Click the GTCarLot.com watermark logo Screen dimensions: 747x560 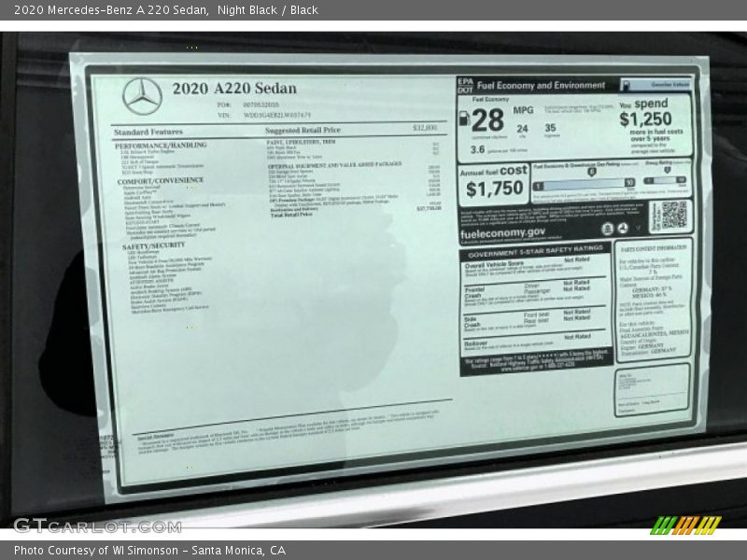point(96,525)
